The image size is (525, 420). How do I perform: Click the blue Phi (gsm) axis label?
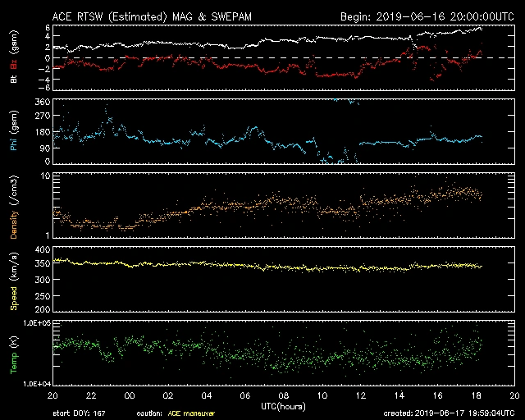click(13, 132)
